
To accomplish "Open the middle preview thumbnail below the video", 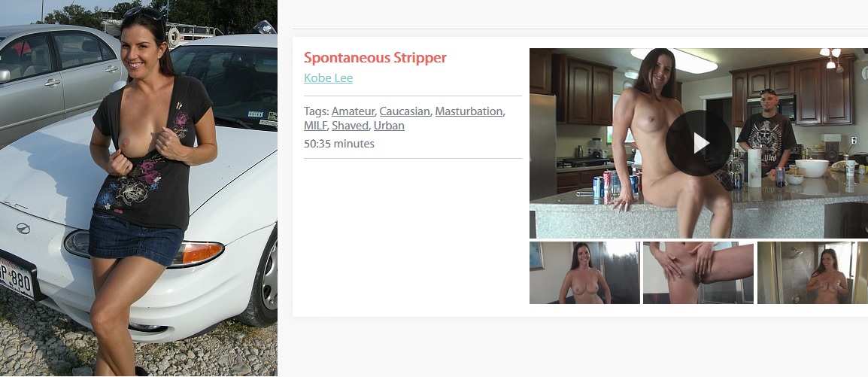I will (698, 272).
